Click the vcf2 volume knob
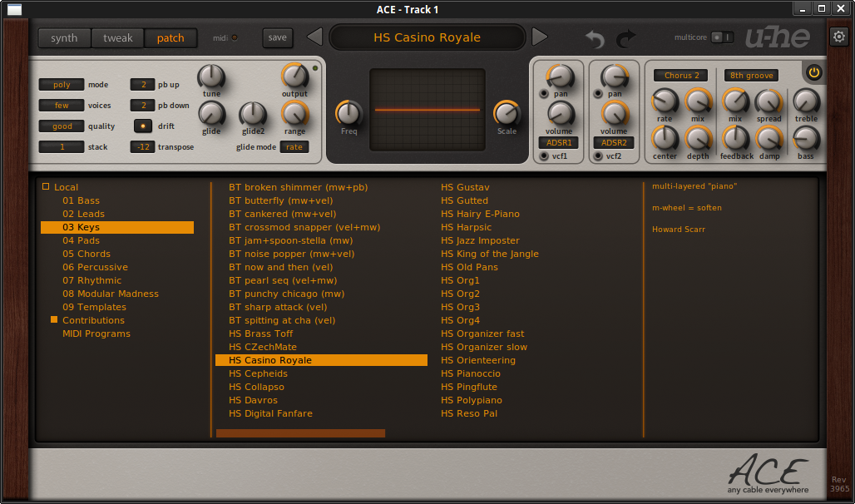 [615, 114]
